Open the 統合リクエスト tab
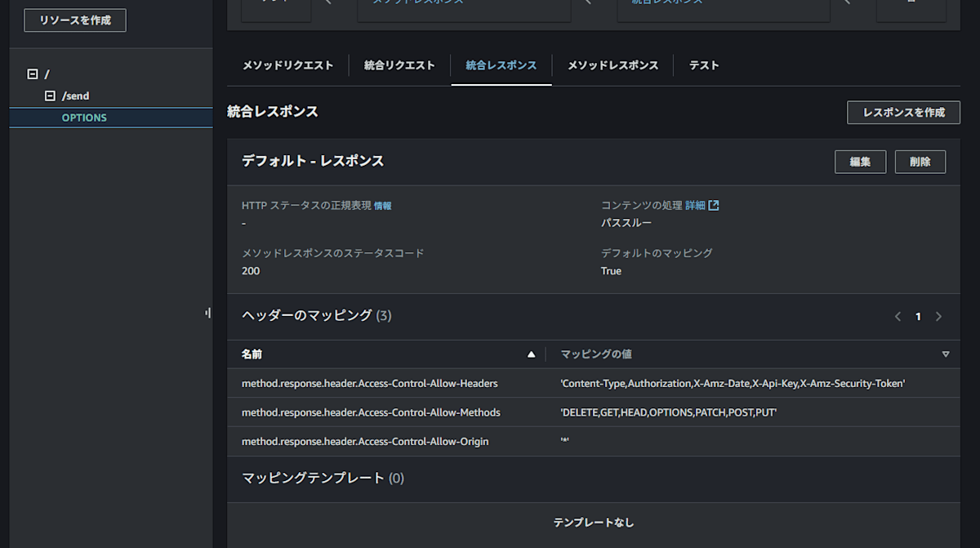 click(399, 65)
